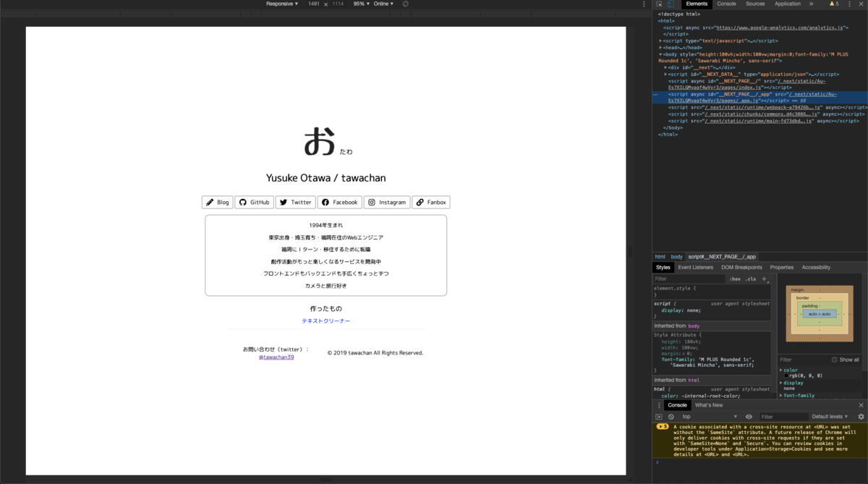The image size is (868, 484).
Task: Show the console sidebar icon
Action: tap(659, 417)
